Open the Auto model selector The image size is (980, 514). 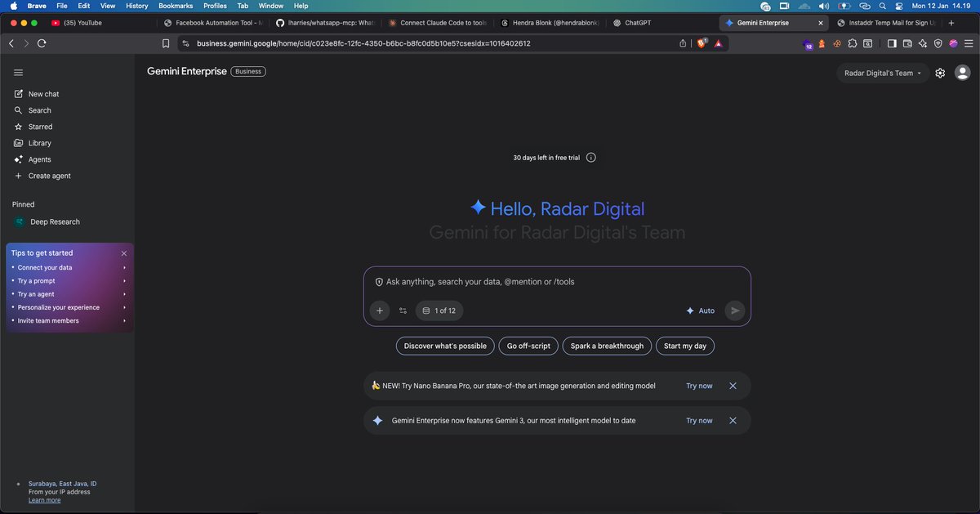click(x=701, y=311)
